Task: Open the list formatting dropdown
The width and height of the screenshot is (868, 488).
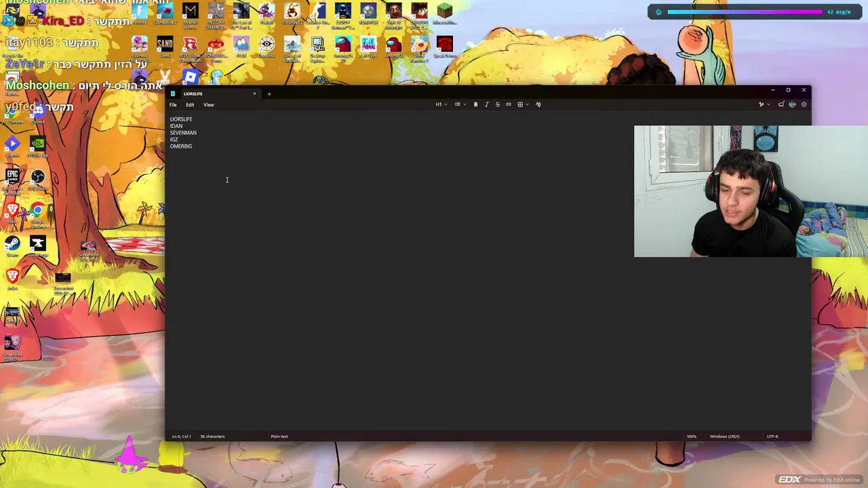Action: (x=460, y=104)
